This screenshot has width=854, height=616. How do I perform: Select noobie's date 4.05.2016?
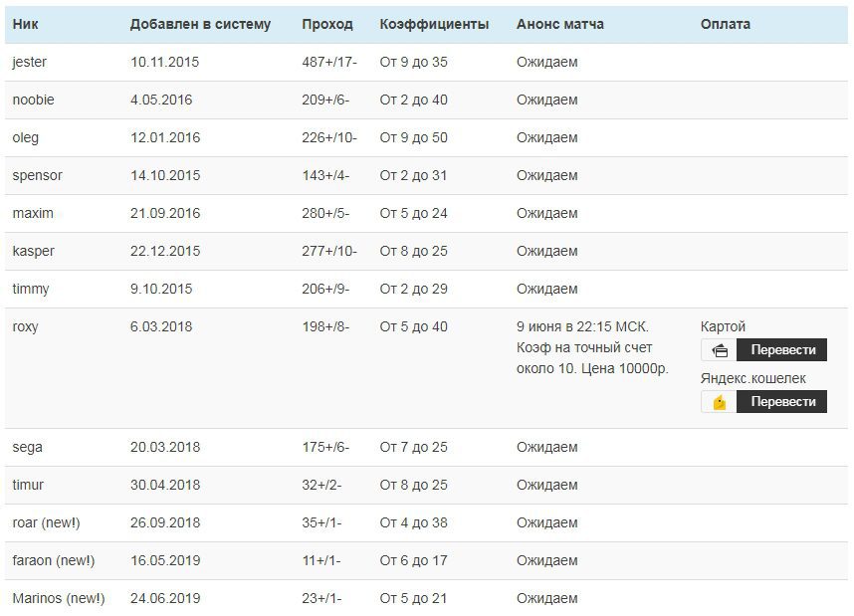point(161,100)
